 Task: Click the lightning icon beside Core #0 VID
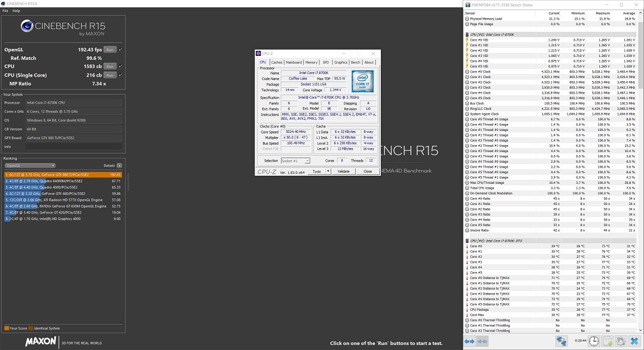point(467,40)
